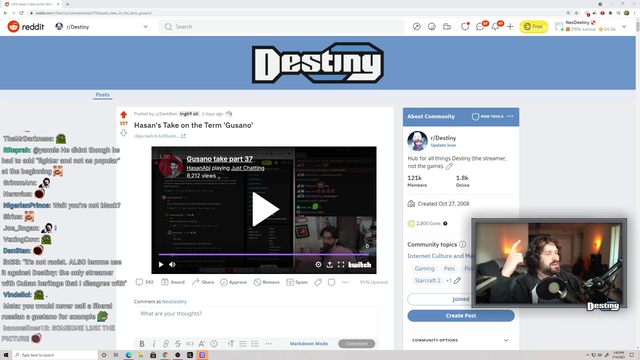Viewport: 640px width, 360px height.
Task: Insert spoiler tag in comment editor
Action: click(214, 344)
